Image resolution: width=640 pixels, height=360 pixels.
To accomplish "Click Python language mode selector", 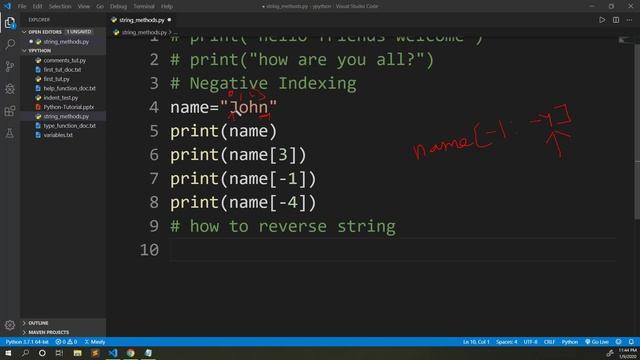I will (x=570, y=342).
